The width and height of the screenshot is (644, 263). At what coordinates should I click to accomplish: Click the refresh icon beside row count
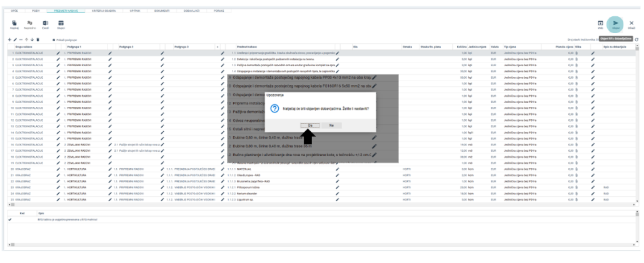point(636,39)
